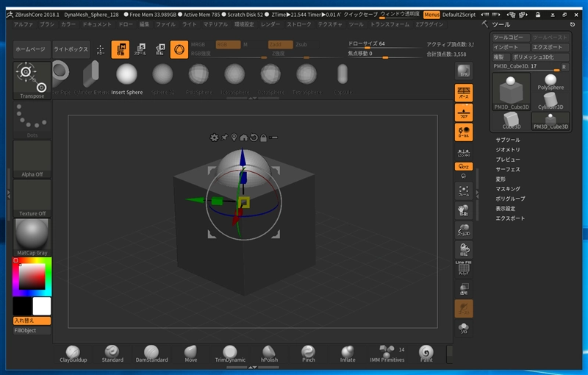Pick a color in the color picker square
This screenshot has height=375, width=588.
pos(32,276)
